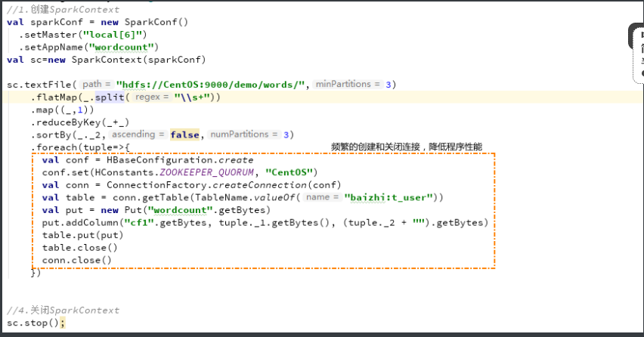Click "Put" in the val put line
Screen dimensions: 644x337
(x=133, y=210)
